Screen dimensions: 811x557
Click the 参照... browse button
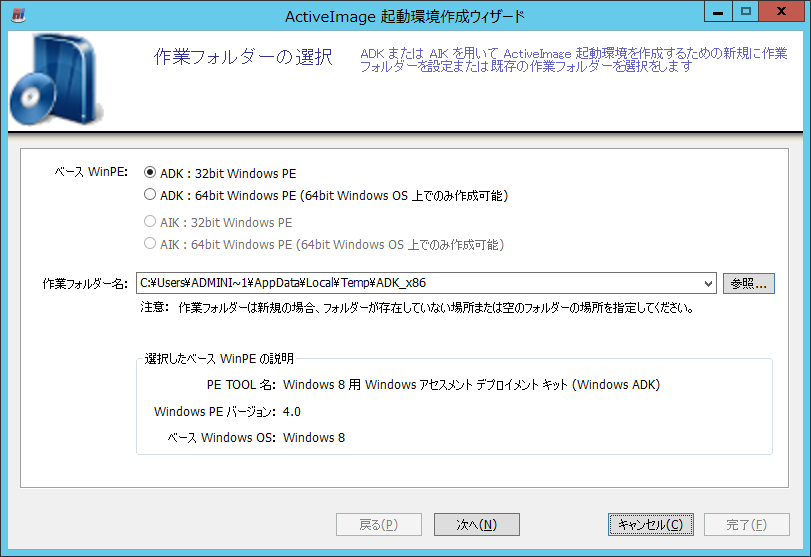[x=748, y=283]
